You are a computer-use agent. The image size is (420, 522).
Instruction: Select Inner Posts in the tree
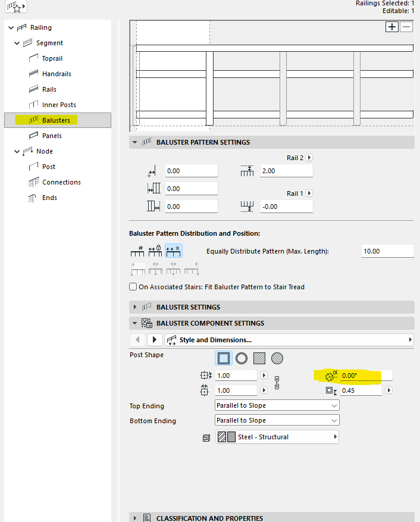[59, 105]
